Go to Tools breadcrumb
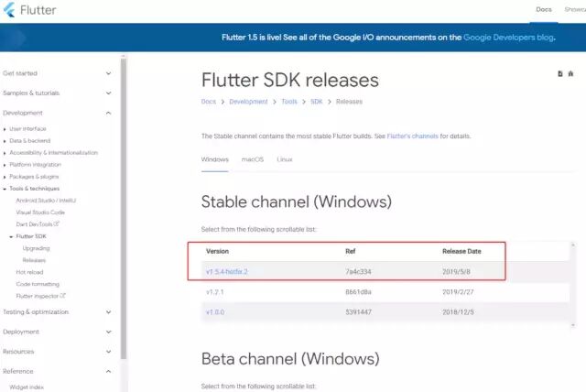This screenshot has width=586, height=392. point(289,102)
